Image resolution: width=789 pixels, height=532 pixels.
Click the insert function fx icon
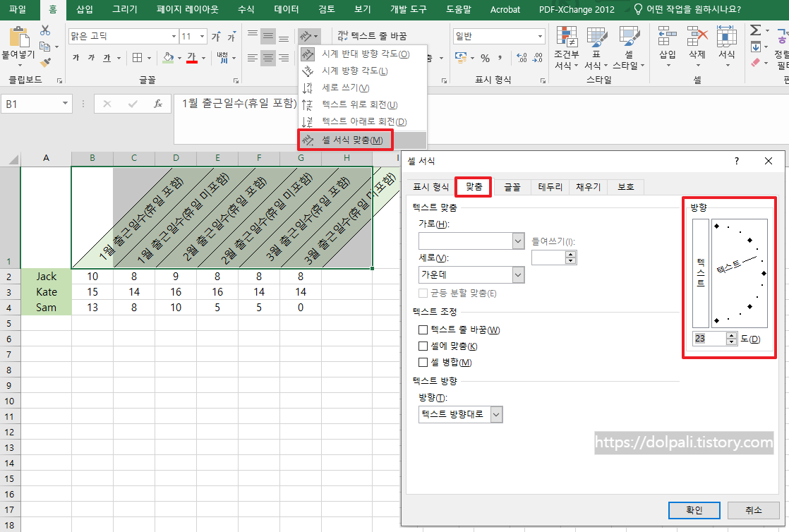click(158, 104)
